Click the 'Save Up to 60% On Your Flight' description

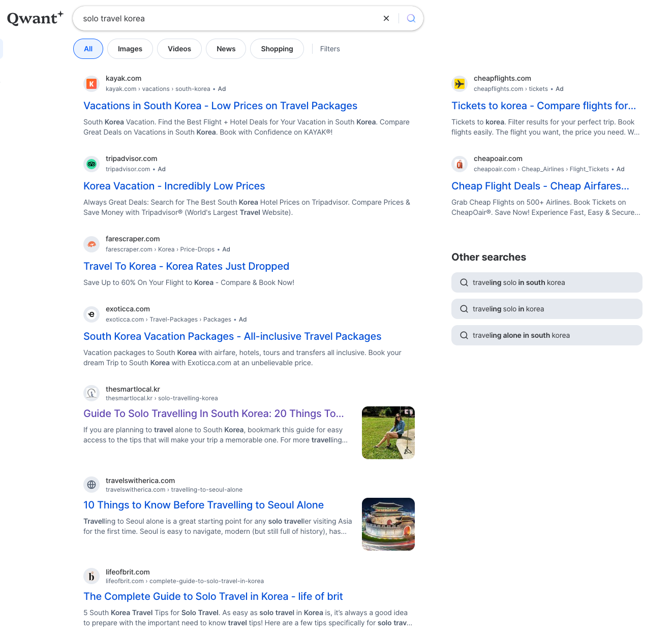(189, 282)
